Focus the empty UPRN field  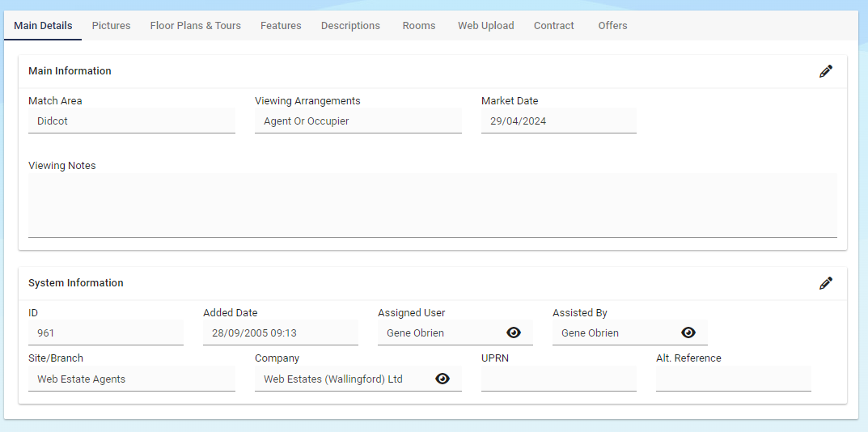point(558,379)
